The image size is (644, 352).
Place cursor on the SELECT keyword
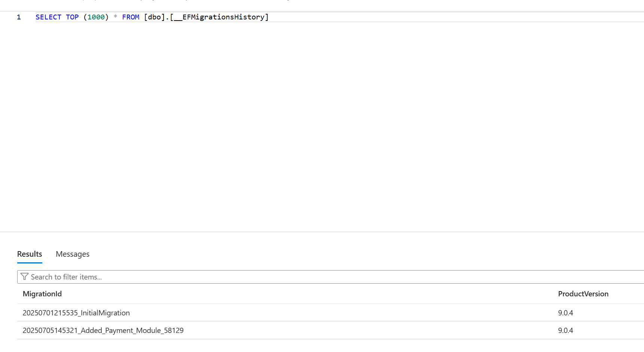coord(48,17)
